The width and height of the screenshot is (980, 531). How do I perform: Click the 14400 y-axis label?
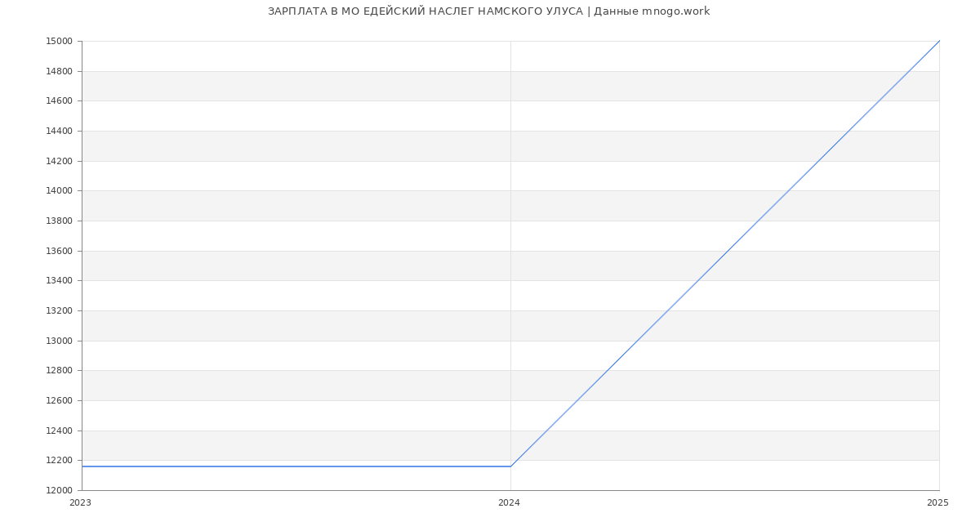click(x=59, y=132)
